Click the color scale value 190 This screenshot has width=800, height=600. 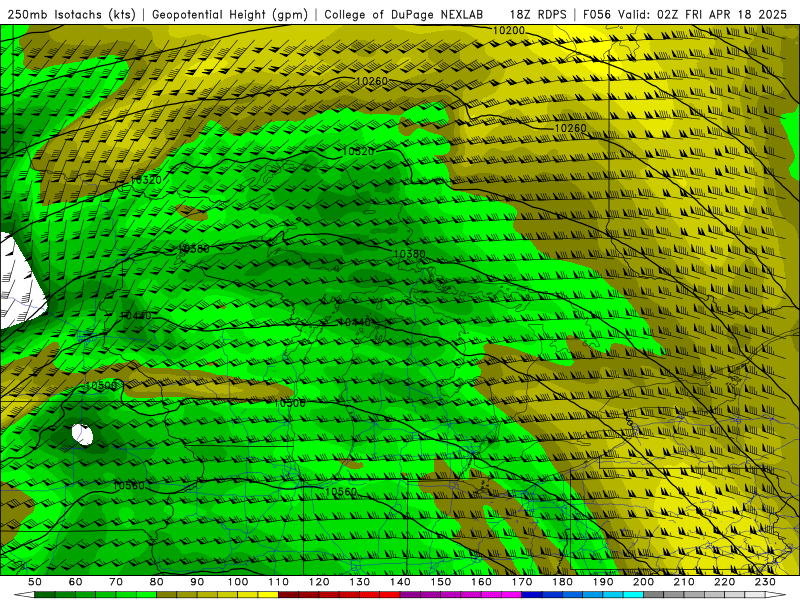(603, 582)
